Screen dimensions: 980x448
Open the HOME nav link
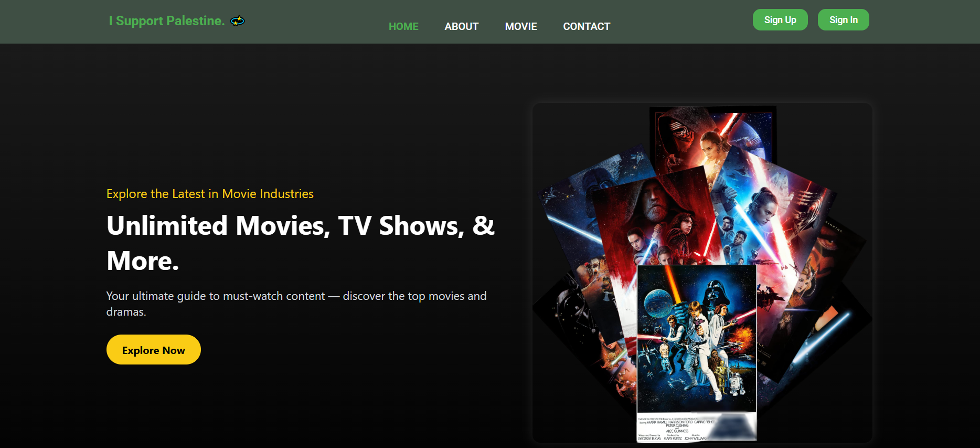pos(403,26)
